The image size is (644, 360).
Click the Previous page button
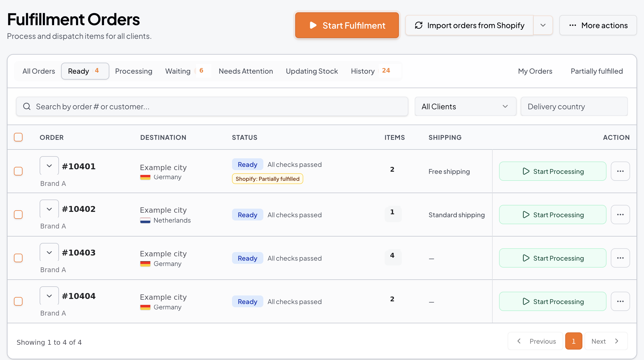(535, 341)
